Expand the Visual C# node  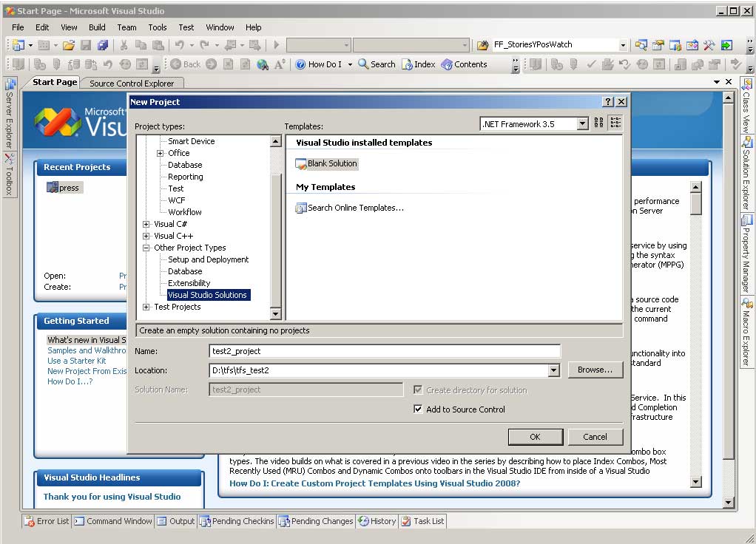point(146,224)
